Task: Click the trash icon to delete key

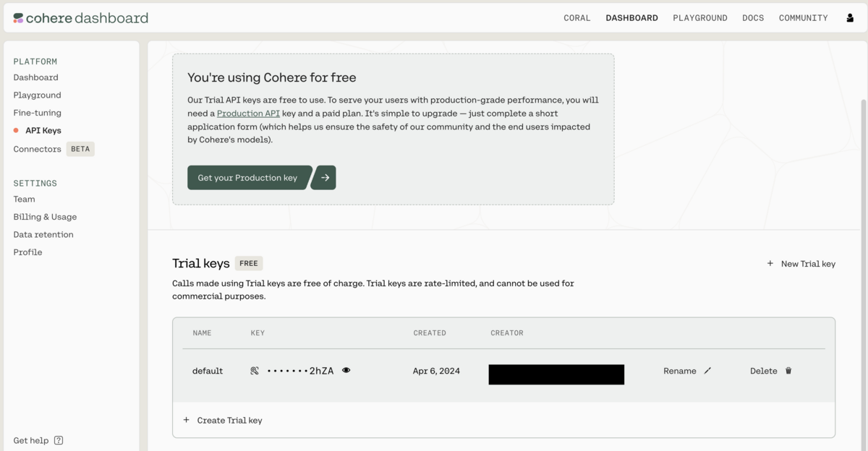Action: 788,371
